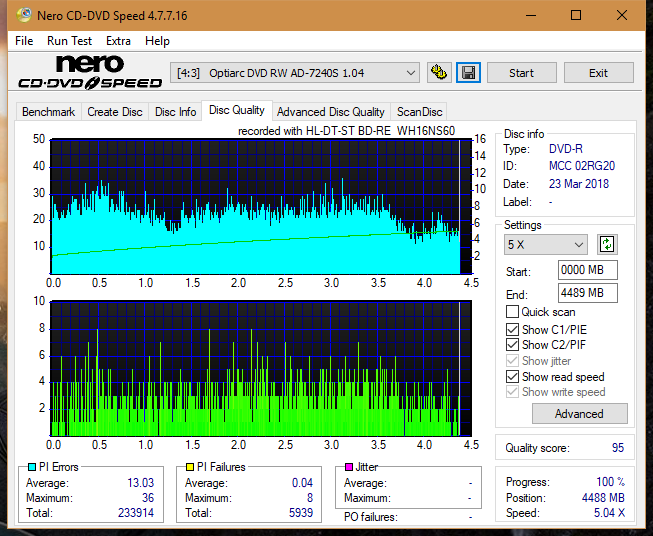Click PI Errors maximum value 36
Image resolution: width=653 pixels, height=536 pixels.
point(148,498)
